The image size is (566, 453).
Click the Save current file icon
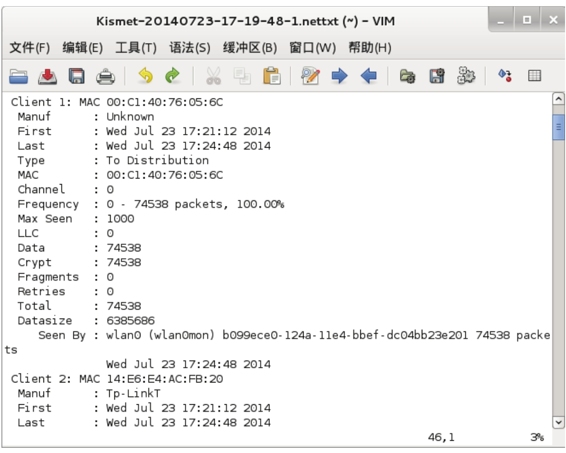(48, 76)
